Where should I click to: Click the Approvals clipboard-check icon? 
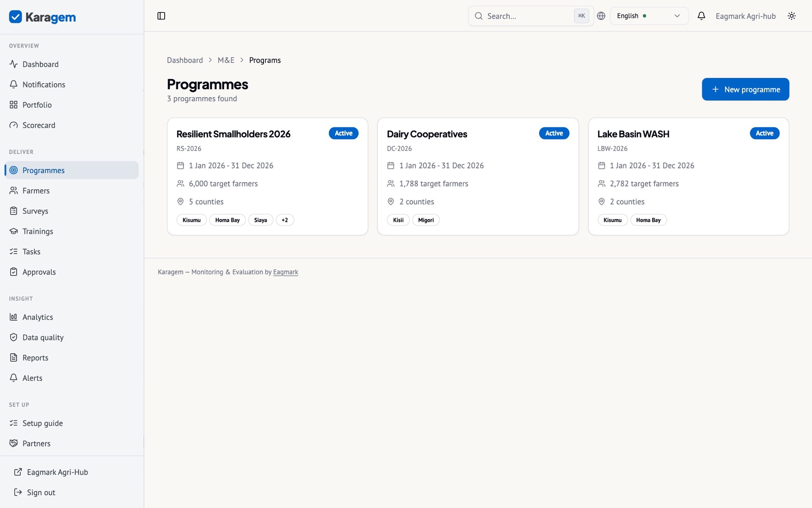point(14,272)
